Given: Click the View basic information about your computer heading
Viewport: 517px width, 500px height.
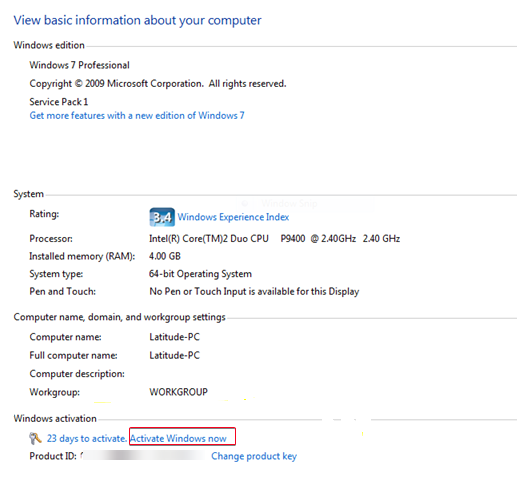Looking at the screenshot, I should point(137,21).
